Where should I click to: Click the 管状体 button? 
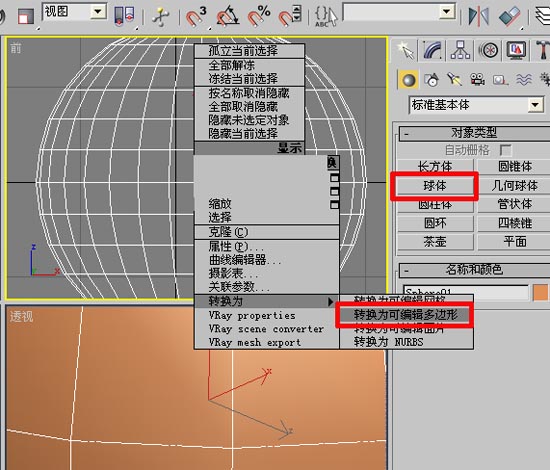click(514, 204)
